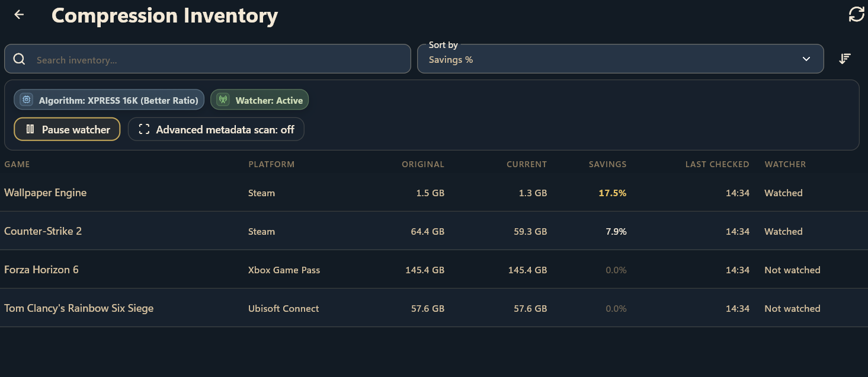Click 14:34 time in Rainbow Six Siege row
This screenshot has height=377, width=868.
pyautogui.click(x=738, y=308)
